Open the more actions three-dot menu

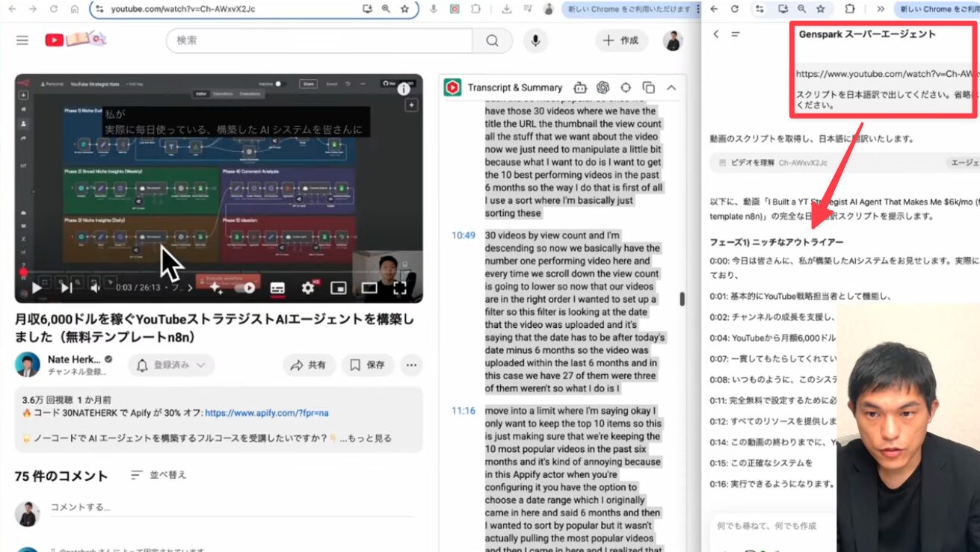click(411, 365)
